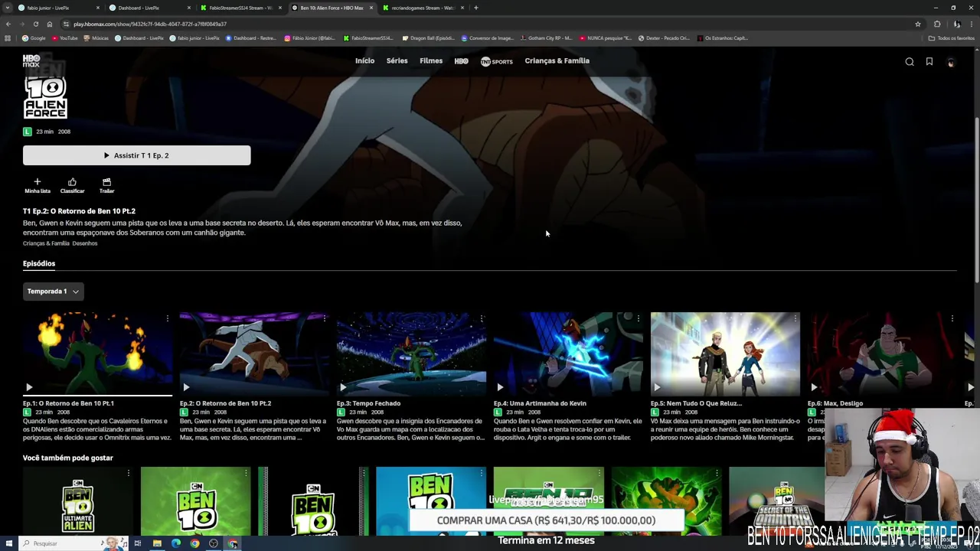This screenshot has width=980, height=551.
Task: Open more options for Ep.3 card
Action: (482, 318)
